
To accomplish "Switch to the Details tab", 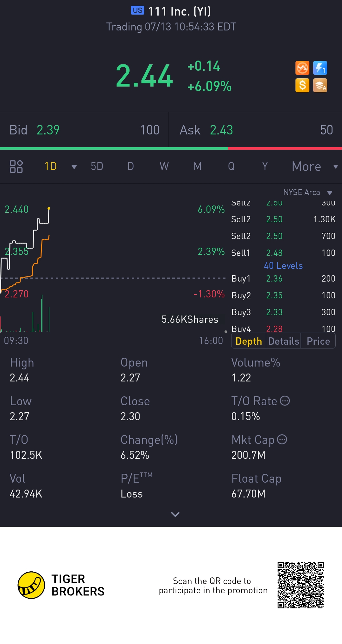I will [x=283, y=341].
